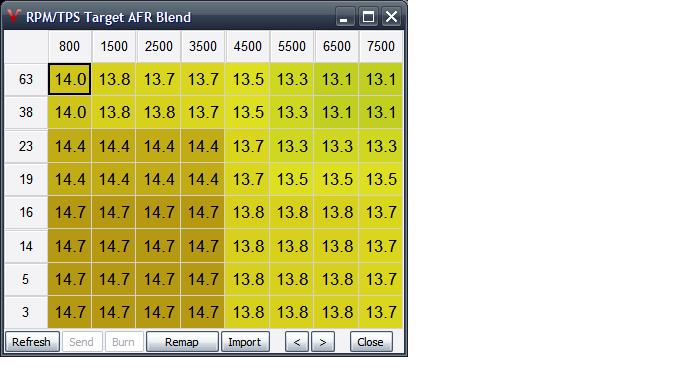Screen dimensions: 683x384
Task: Select 13.7 cell in row 3, column 7500
Action: coord(381,312)
